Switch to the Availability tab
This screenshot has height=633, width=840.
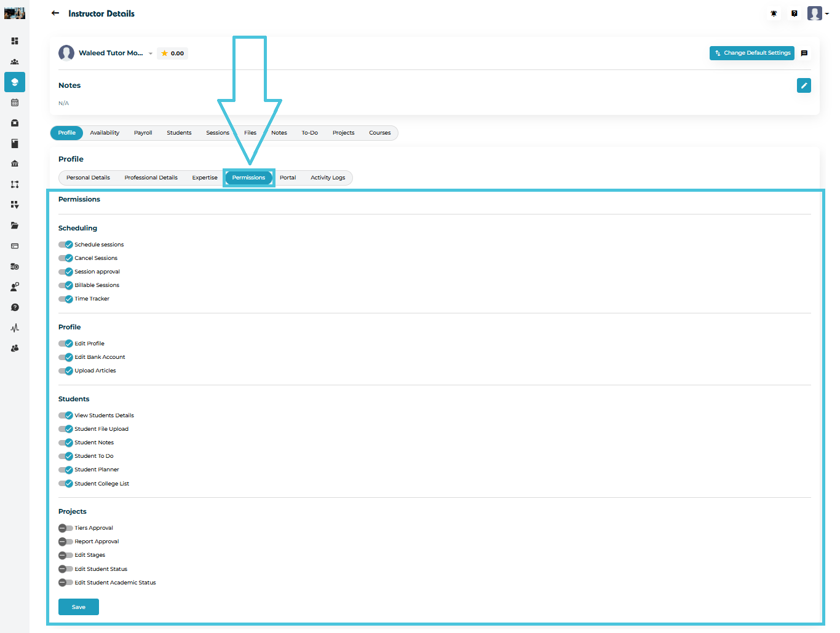point(105,133)
